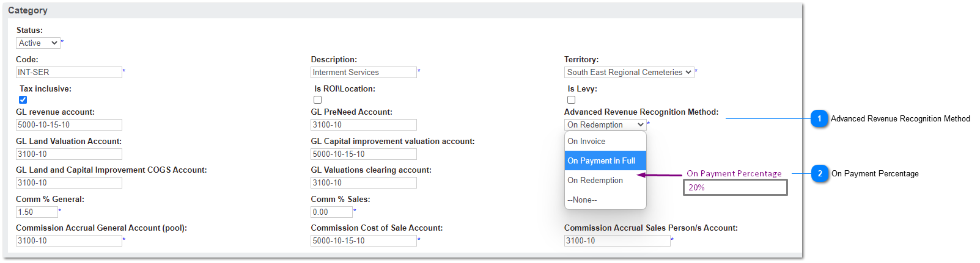Edit the Description field Interment Services
This screenshot has height=263, width=980.
364,72
